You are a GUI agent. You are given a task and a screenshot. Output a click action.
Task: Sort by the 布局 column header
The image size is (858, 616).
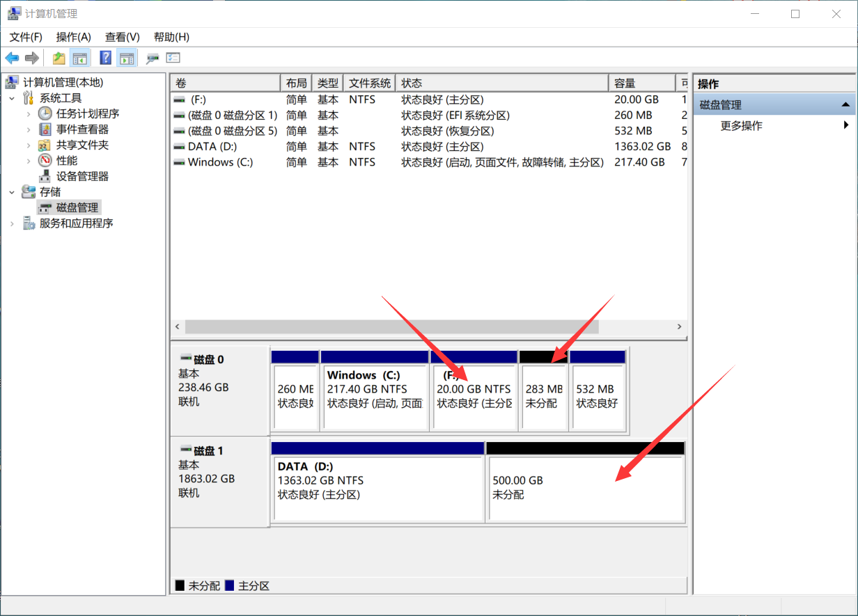point(296,83)
